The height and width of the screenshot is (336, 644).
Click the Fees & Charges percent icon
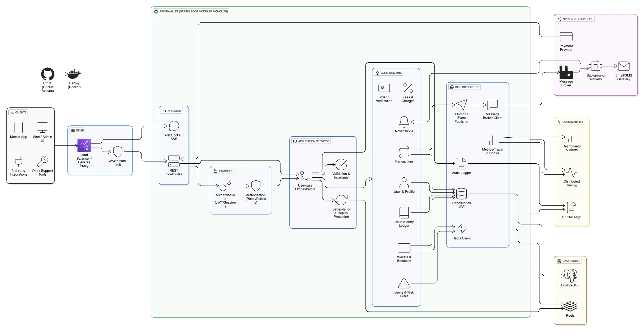(408, 88)
